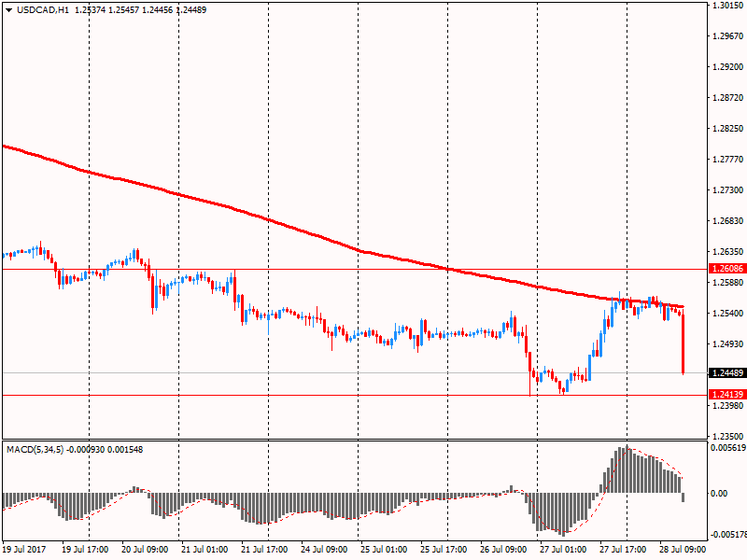Viewport: 747px width, 560px height.
Task: Click the 24 Jul 09:00 time label
Action: [x=324, y=549]
